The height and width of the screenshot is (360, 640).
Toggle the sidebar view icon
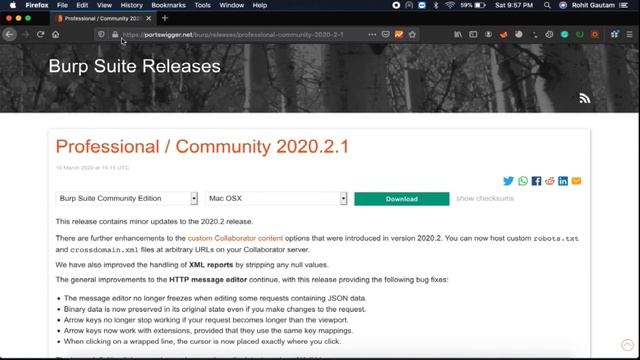click(x=473, y=35)
